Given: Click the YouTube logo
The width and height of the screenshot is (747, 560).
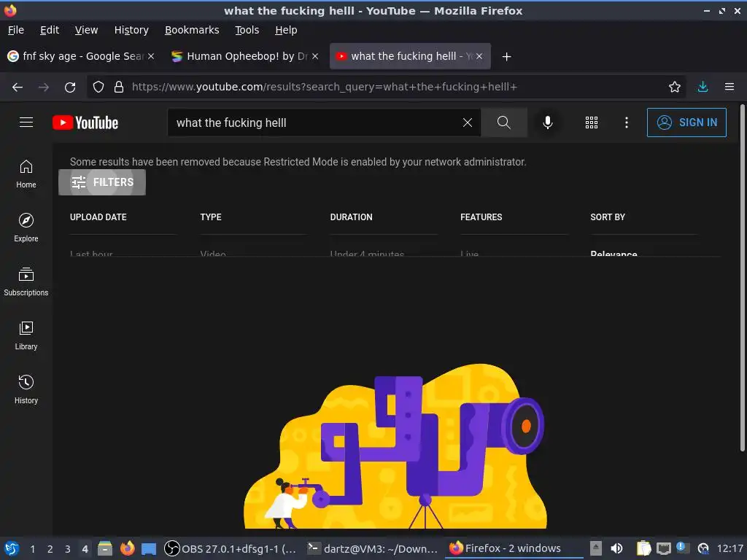Looking at the screenshot, I should (85, 122).
